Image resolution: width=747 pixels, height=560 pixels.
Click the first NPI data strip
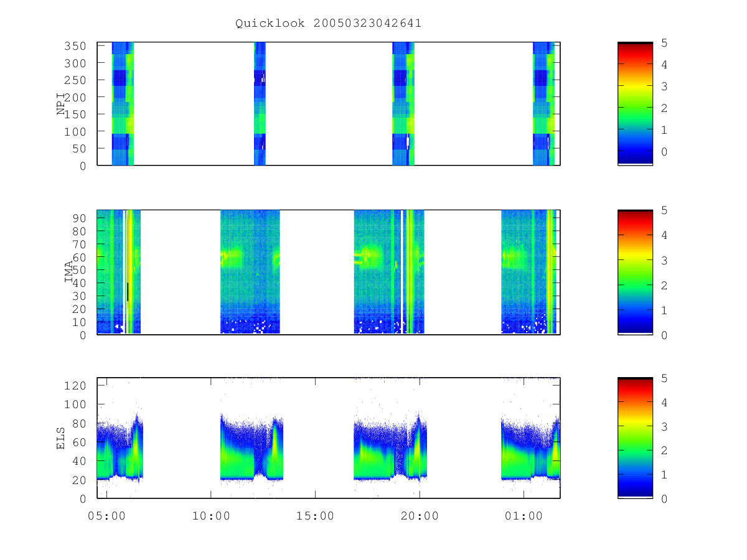click(x=123, y=103)
